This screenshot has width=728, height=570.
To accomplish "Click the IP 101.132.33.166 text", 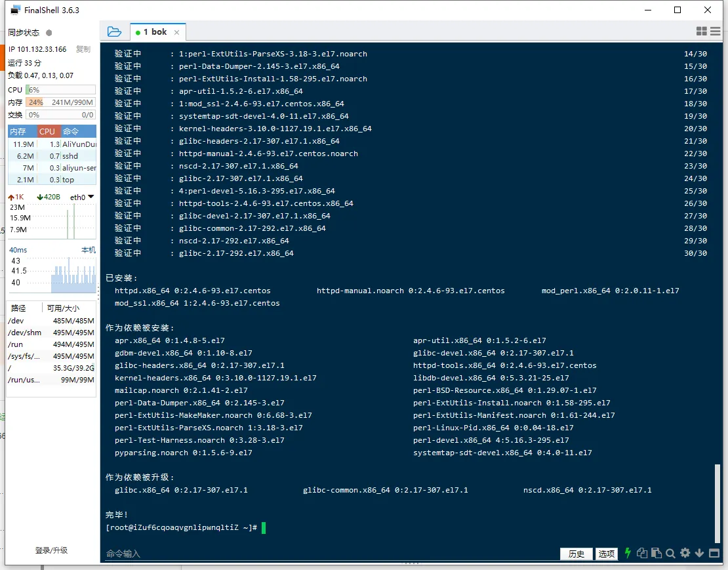I will (37, 49).
